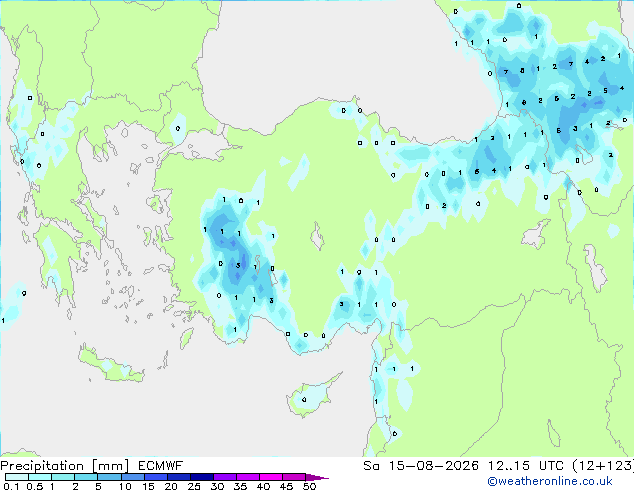Screen dimensions: 634x490
Task: Click the "Precipitation [mm]" title text
Action: (x=65, y=466)
